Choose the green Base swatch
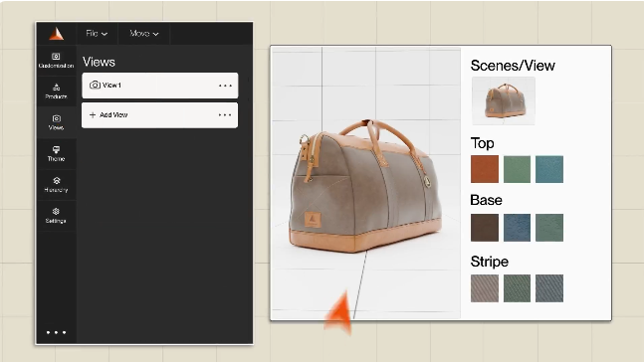 pos(549,228)
